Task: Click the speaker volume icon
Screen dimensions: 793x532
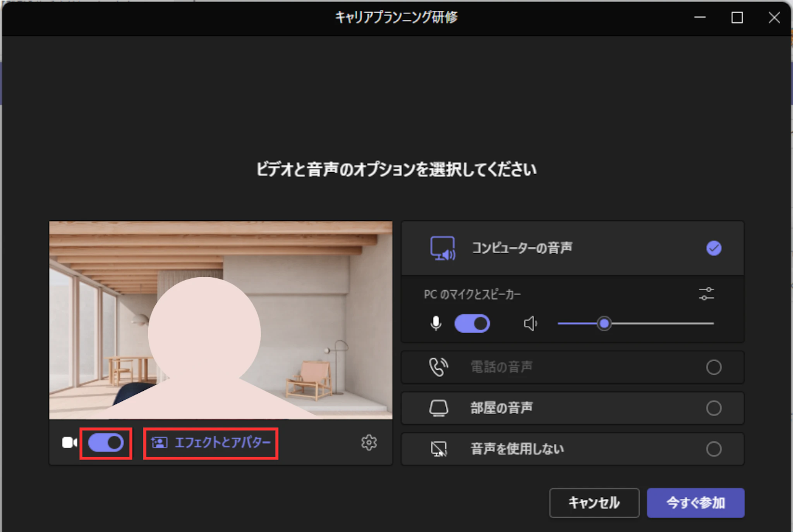Action: pyautogui.click(x=530, y=323)
